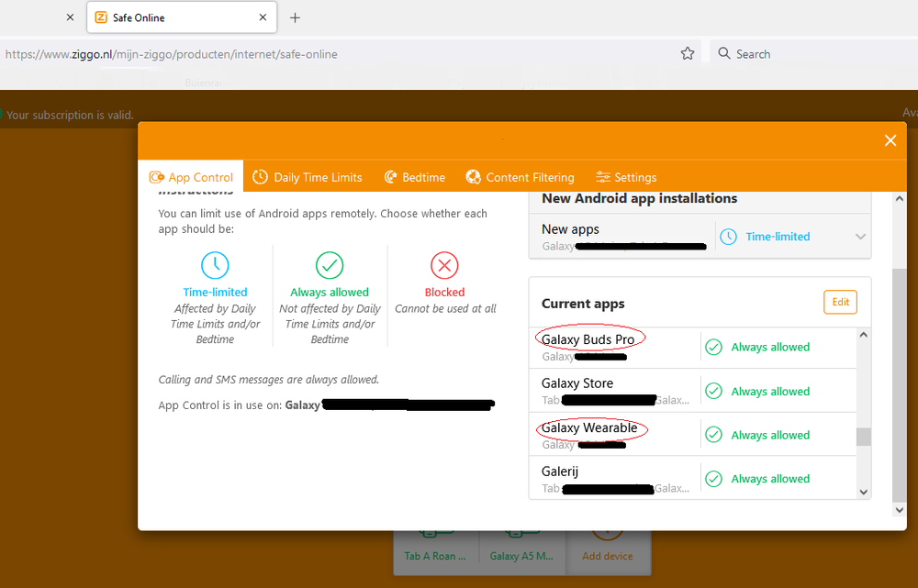Viewport: 918px width, 588px height.
Task: Click the browser Search field
Action: 813,54
